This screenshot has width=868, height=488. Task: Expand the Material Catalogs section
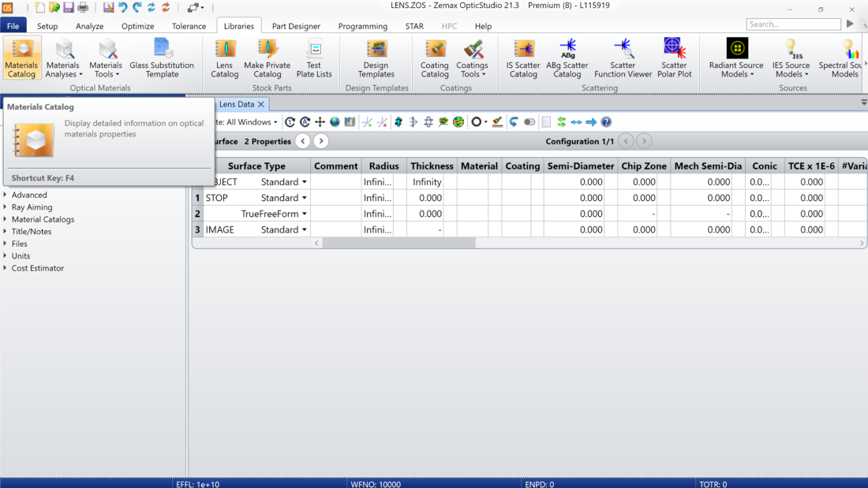(5, 219)
